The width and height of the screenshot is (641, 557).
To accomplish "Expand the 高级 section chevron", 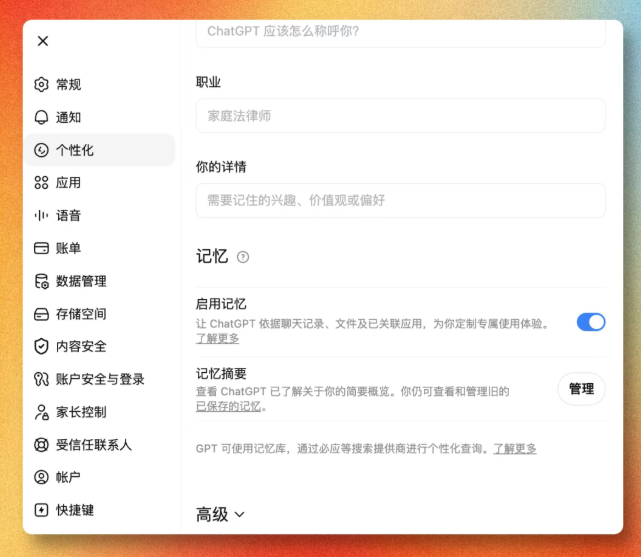I will tap(240, 514).
